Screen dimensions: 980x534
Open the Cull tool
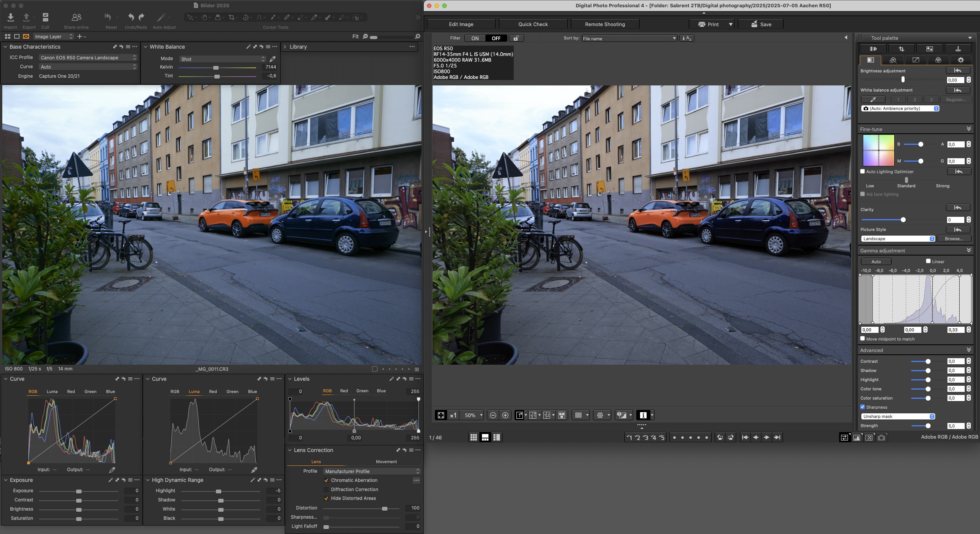(45, 18)
